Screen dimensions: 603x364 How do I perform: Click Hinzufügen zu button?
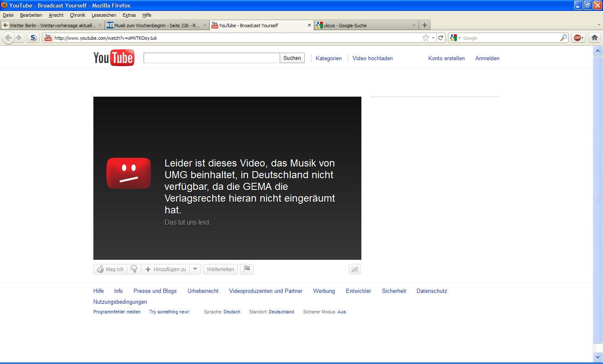[x=166, y=269]
